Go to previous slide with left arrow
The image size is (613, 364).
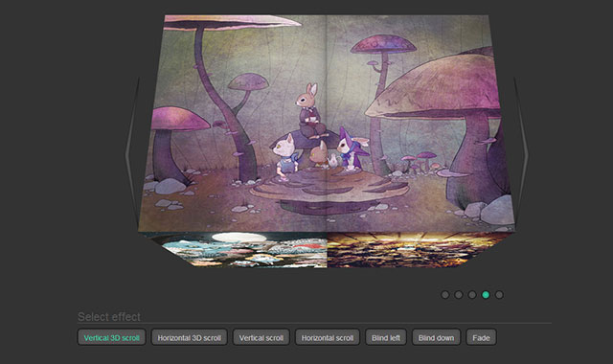point(131,155)
